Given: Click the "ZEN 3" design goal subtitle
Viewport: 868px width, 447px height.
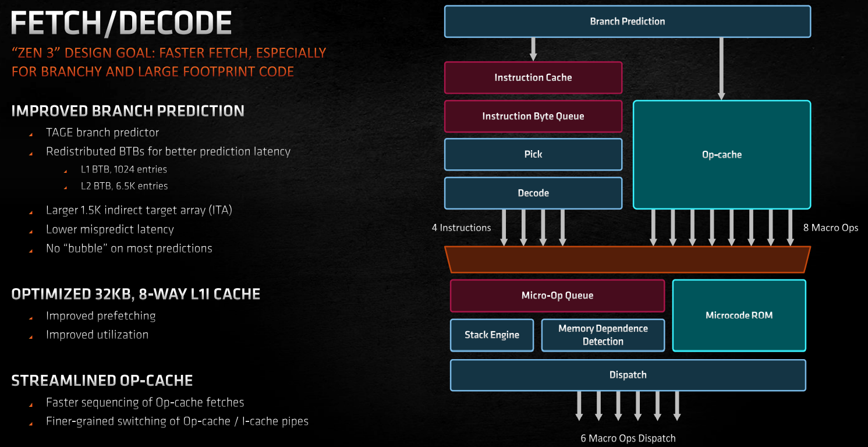Looking at the screenshot, I should [x=169, y=62].
